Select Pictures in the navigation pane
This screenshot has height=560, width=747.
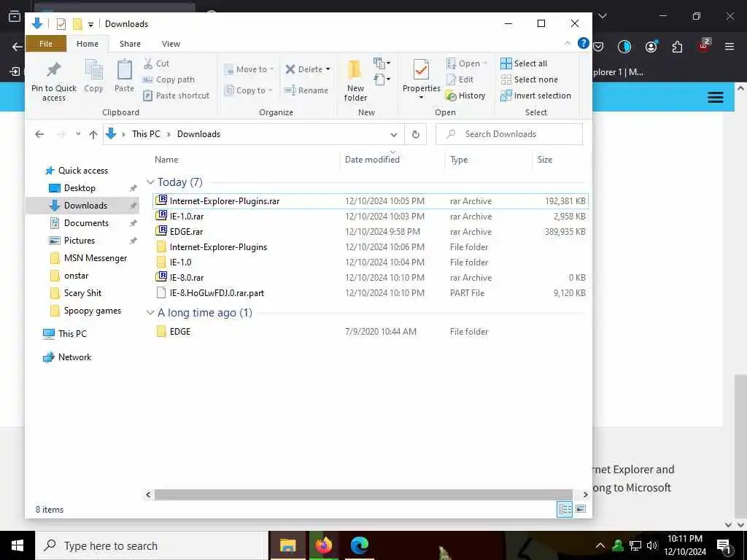[79, 241]
